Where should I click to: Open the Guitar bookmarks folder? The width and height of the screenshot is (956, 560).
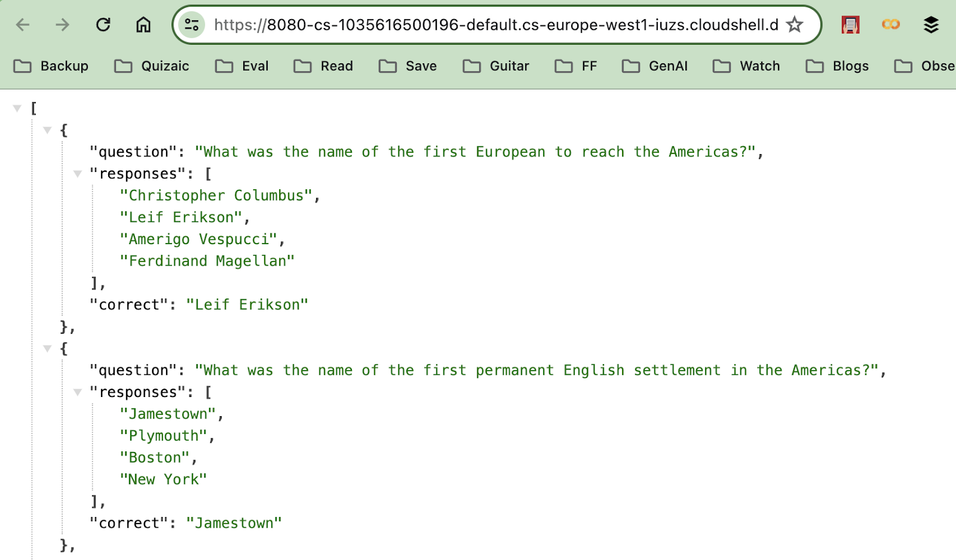497,66
